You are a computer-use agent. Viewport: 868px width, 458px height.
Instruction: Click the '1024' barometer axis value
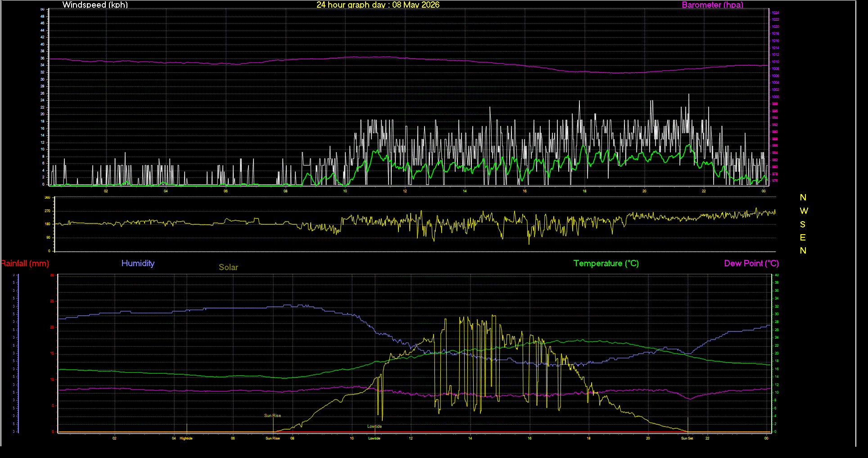pos(775,13)
